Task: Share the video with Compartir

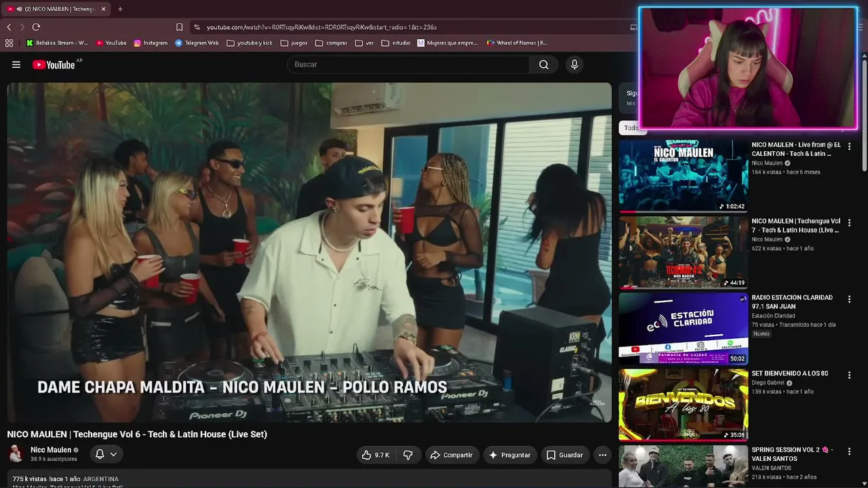Action: tap(452, 455)
